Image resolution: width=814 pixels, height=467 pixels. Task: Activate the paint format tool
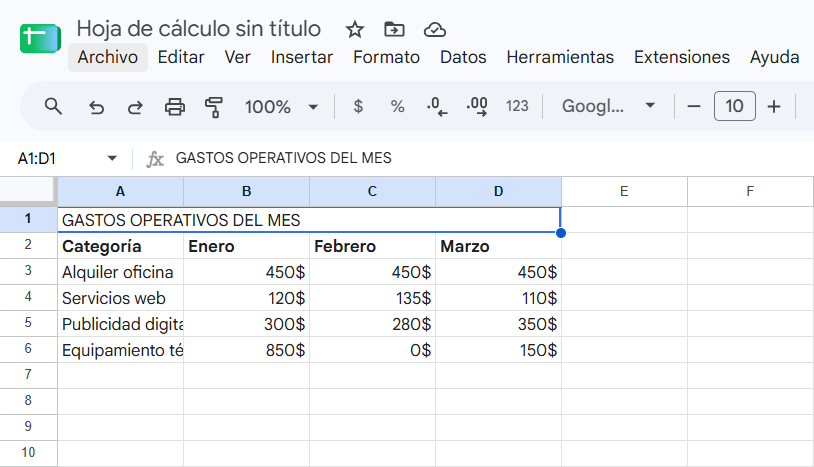pos(213,107)
